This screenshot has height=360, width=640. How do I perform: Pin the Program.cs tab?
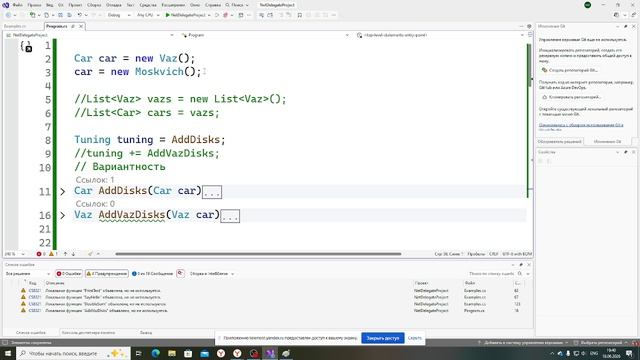point(73,26)
